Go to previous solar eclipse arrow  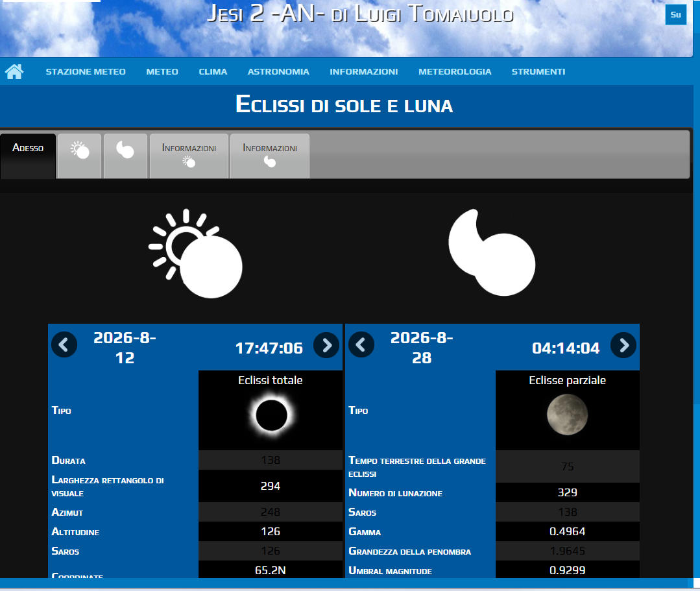(64, 345)
